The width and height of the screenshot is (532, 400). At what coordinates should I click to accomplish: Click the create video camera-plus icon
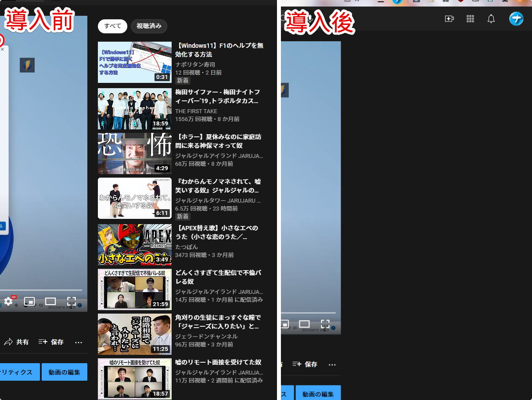pyautogui.click(x=449, y=18)
